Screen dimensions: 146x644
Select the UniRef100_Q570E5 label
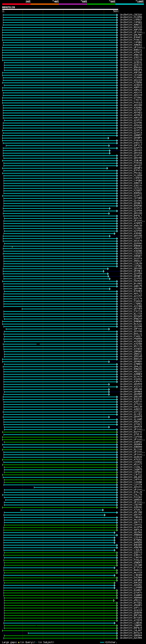(131, 309)
